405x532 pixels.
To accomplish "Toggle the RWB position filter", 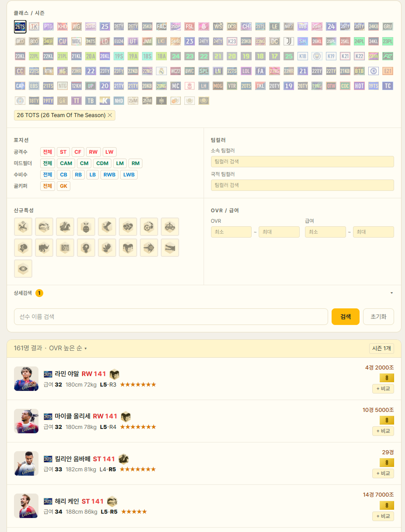I will 110,175.
